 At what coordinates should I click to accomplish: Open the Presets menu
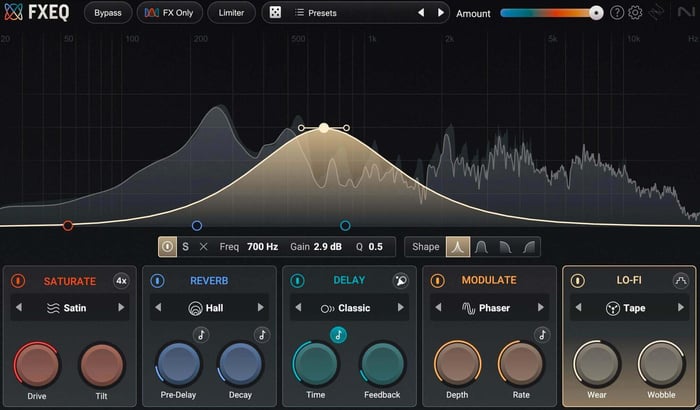[x=316, y=13]
